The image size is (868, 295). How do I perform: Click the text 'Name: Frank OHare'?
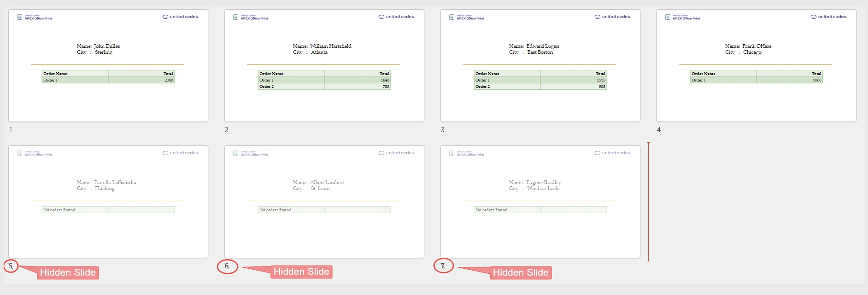coord(748,46)
